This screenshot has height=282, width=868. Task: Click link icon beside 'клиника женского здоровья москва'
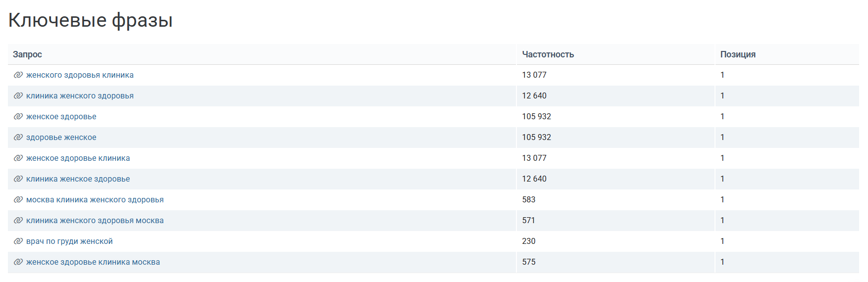(18, 221)
